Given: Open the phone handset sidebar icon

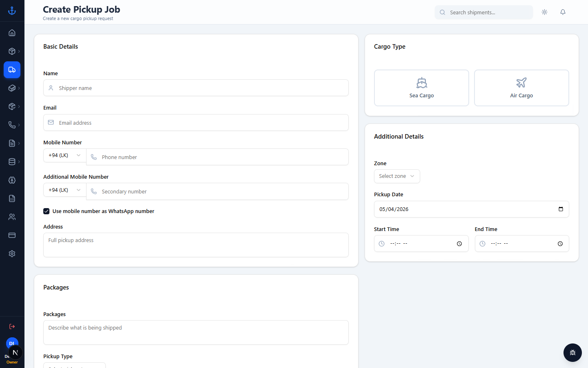Looking at the screenshot, I should (x=12, y=125).
